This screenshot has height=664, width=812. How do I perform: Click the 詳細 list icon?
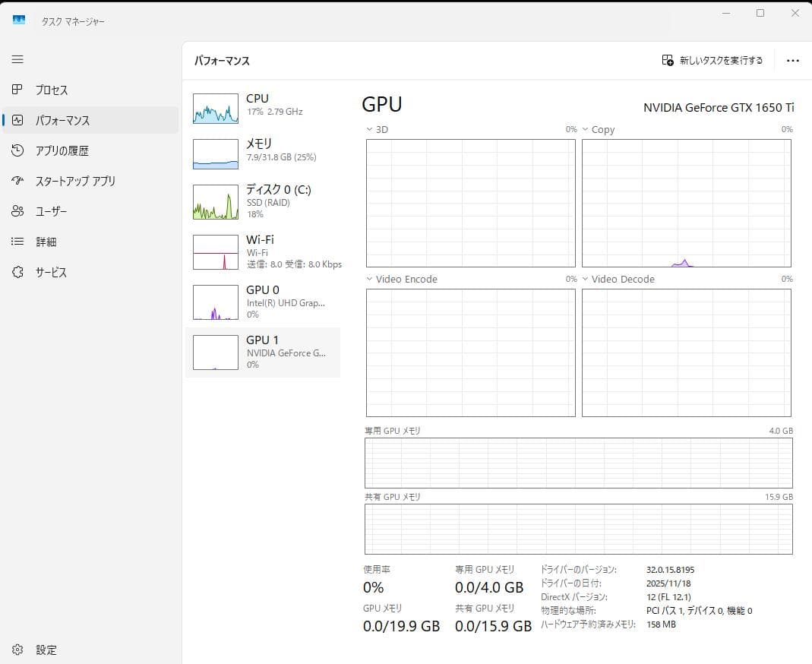pyautogui.click(x=17, y=242)
